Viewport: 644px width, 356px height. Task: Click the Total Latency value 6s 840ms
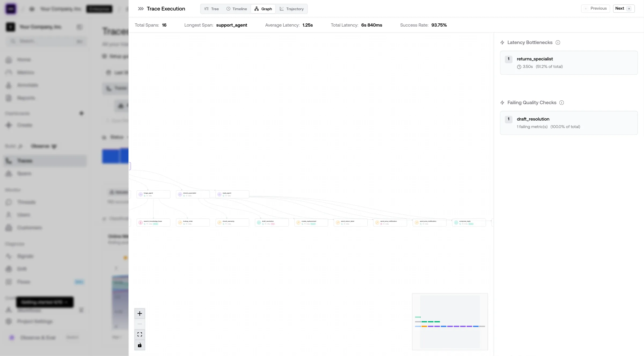(372, 25)
